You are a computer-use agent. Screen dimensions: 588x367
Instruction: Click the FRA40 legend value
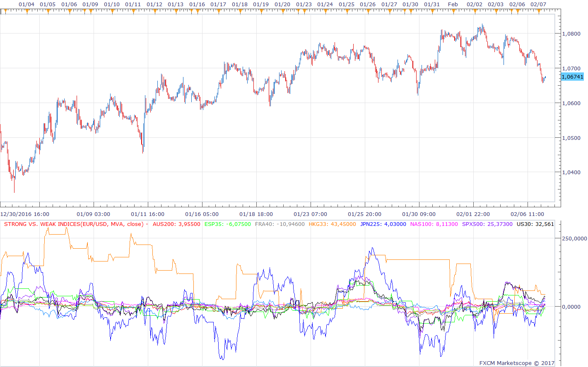pyautogui.click(x=280, y=224)
